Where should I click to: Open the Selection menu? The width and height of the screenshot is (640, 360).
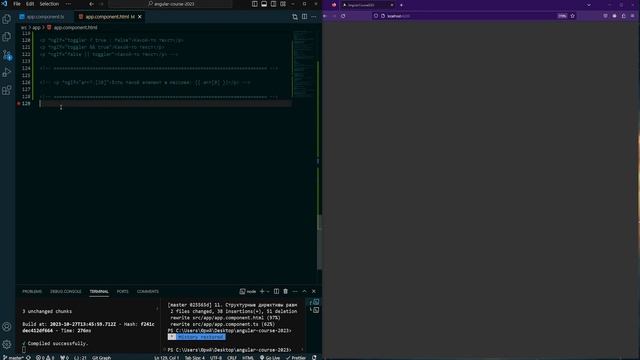pos(49,4)
